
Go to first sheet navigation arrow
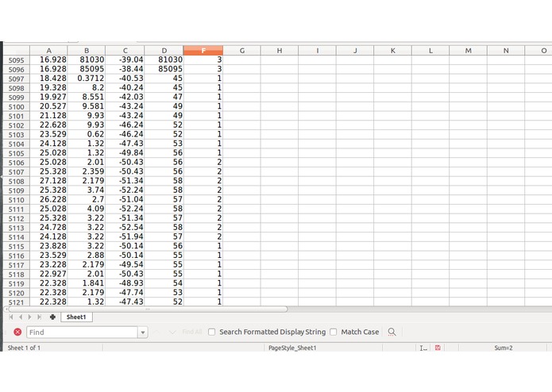[x=11, y=317]
